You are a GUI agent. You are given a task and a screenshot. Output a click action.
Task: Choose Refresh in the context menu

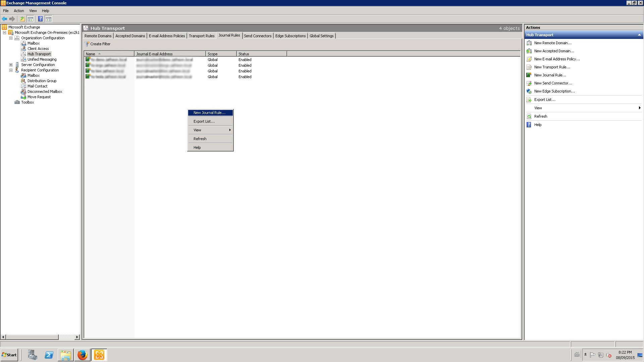[210, 139]
